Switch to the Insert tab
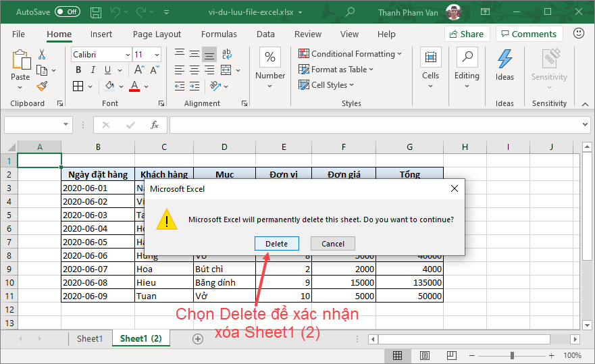The height and width of the screenshot is (364, 595). coord(101,34)
